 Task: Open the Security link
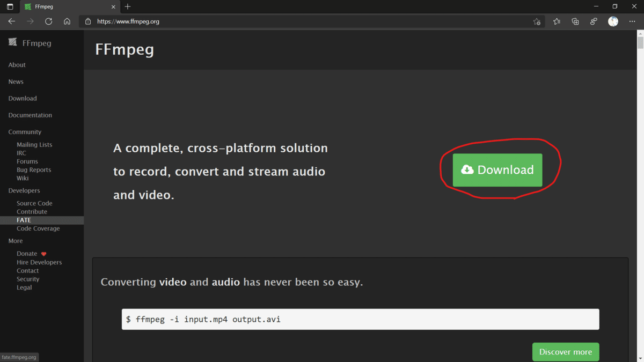28,279
